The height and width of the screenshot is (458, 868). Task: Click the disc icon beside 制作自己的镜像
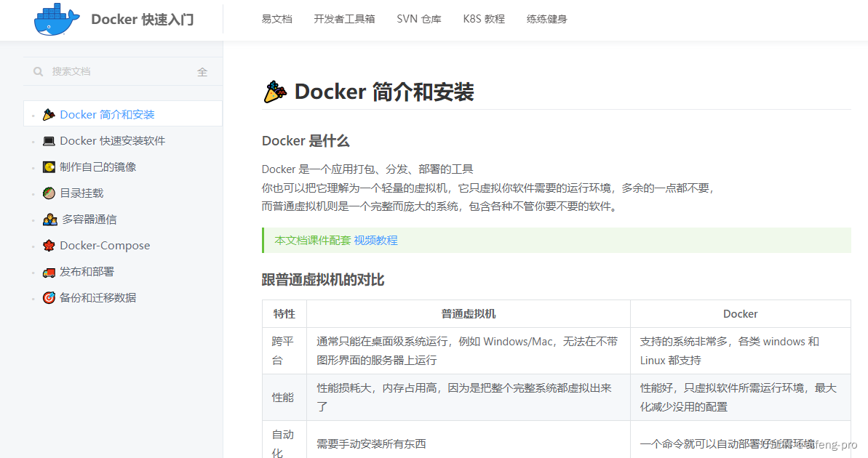(49, 167)
